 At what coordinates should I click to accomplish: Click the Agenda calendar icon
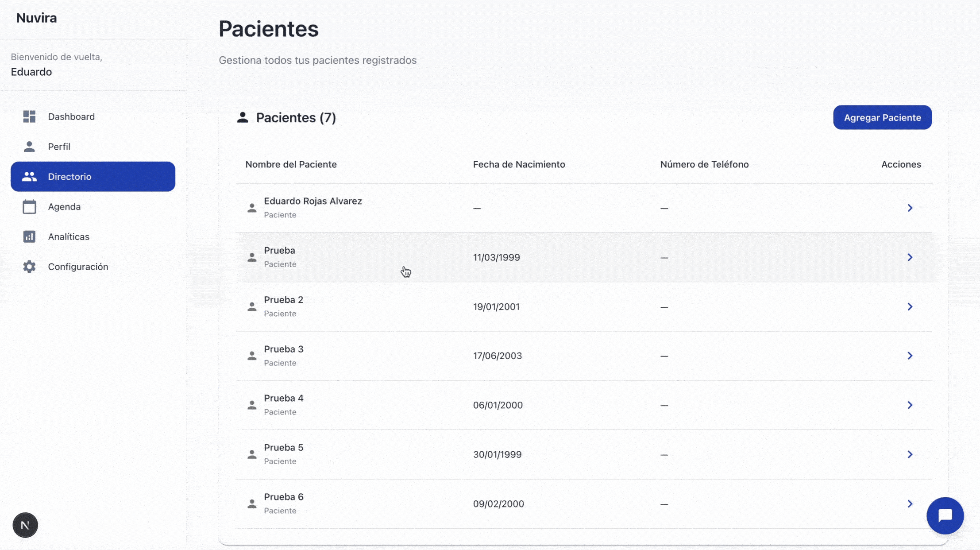(x=29, y=207)
